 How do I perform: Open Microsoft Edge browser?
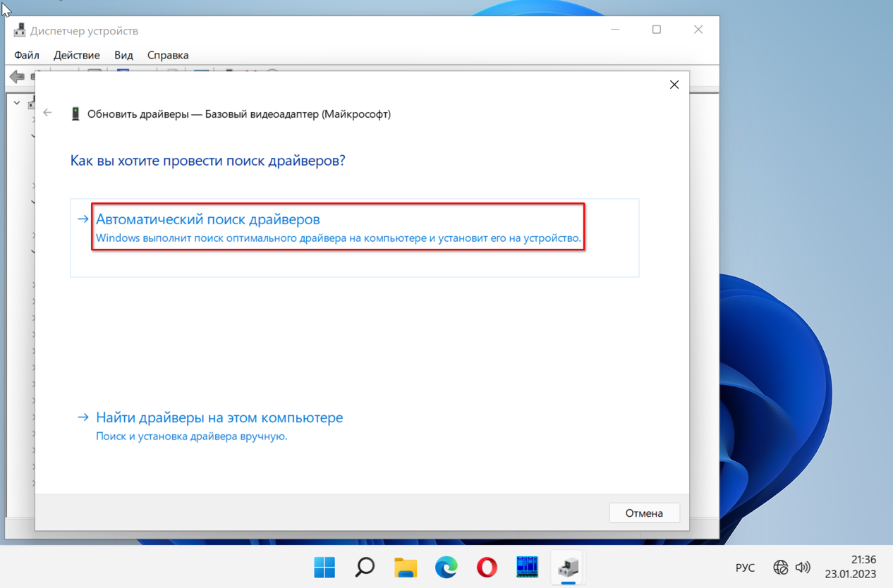[446, 567]
